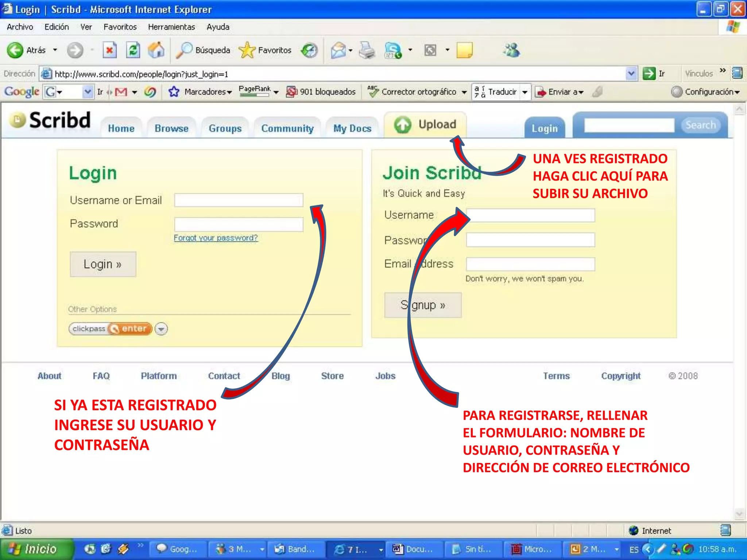The width and height of the screenshot is (747, 560).
Task: Run Corrector ortográfico spell check
Action: (412, 92)
